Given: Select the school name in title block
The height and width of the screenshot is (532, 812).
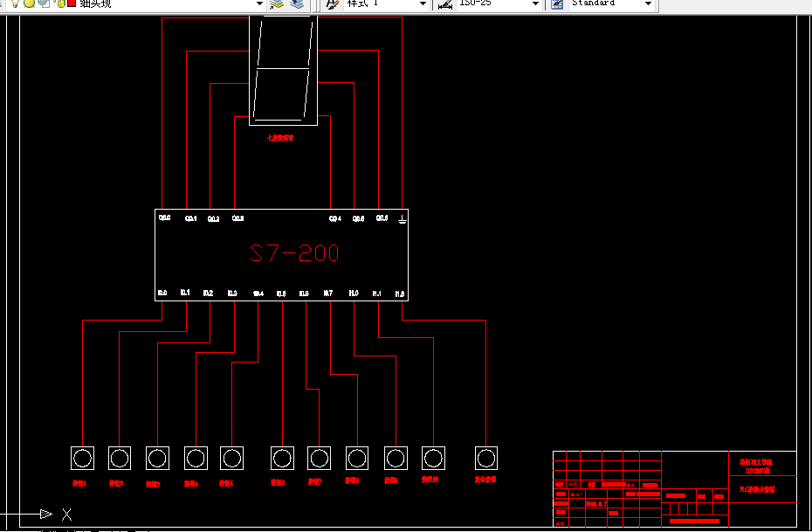Looking at the screenshot, I should 756,463.
